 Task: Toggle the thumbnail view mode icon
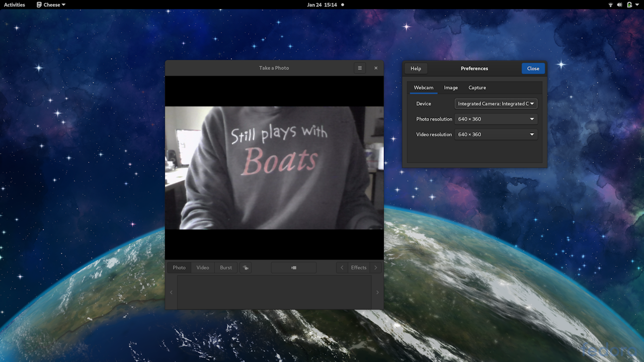246,267
